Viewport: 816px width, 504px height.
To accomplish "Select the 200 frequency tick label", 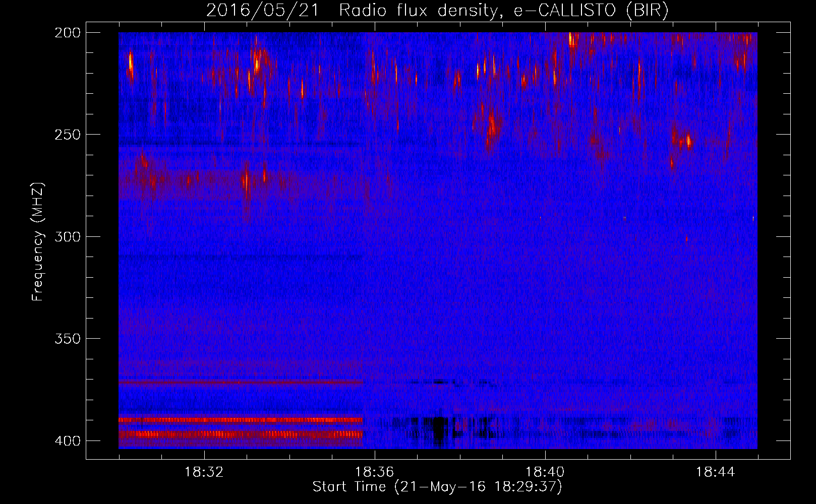I will (68, 33).
